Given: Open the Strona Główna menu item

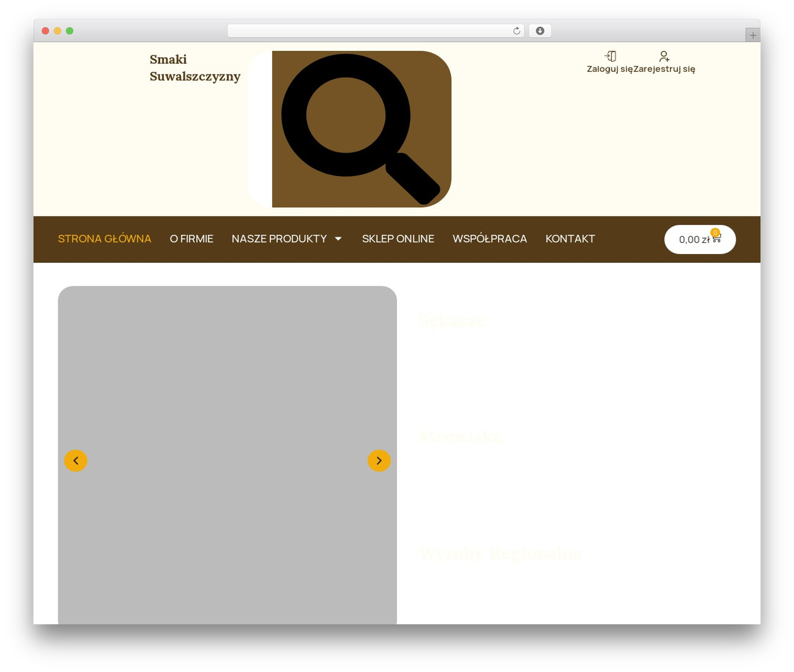Looking at the screenshot, I should [105, 239].
